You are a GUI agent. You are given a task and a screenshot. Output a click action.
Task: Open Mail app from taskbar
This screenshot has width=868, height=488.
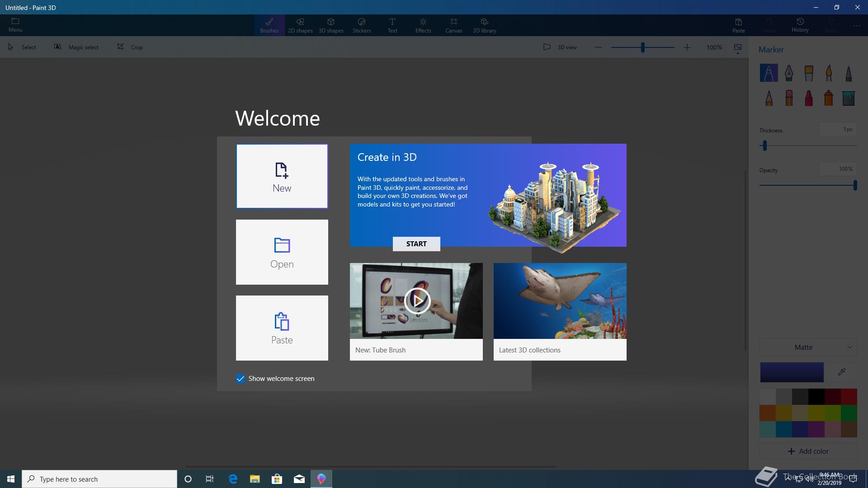tap(299, 479)
